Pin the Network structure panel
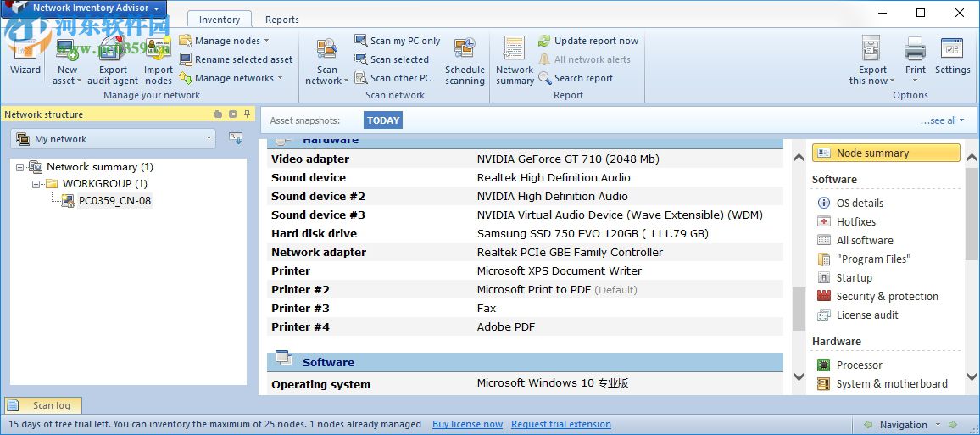This screenshot has width=980, height=435. click(x=247, y=114)
